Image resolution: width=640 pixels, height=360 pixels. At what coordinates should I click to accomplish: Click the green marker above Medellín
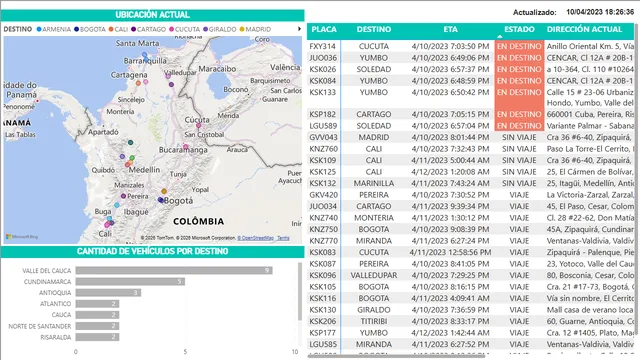[132, 158]
